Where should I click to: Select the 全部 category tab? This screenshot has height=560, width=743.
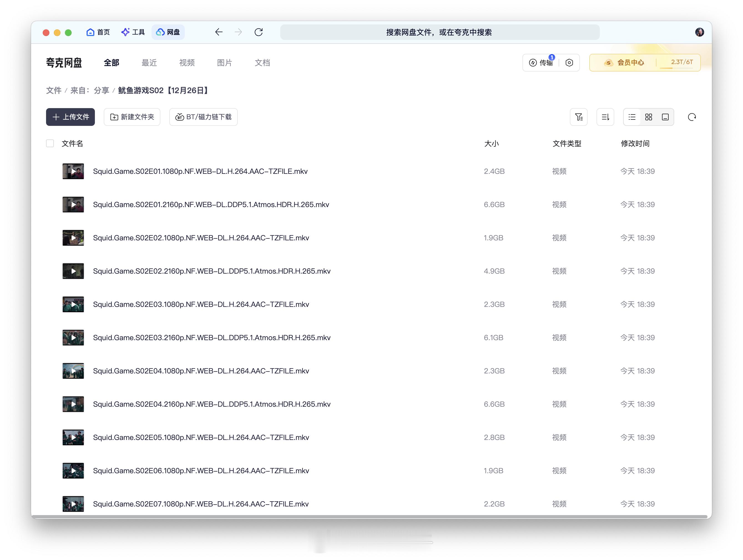click(112, 63)
